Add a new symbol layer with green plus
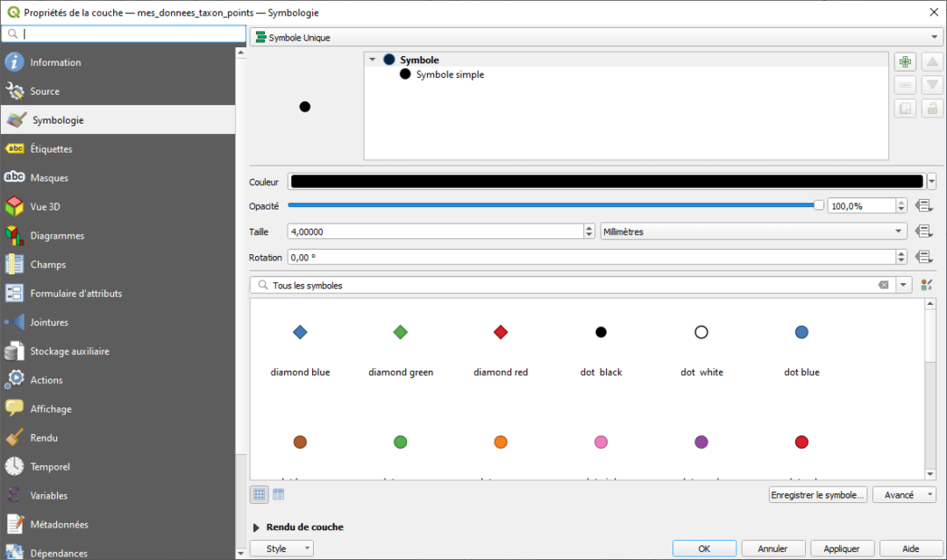The image size is (947, 560). (x=905, y=61)
